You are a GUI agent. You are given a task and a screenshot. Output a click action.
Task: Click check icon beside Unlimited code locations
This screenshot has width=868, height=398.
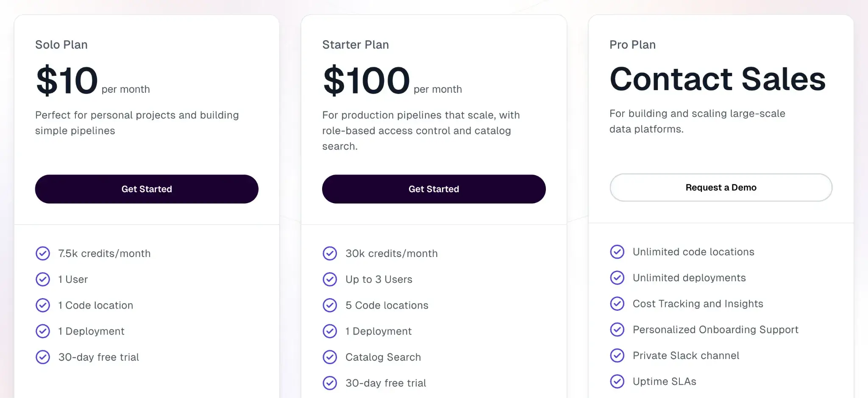point(617,252)
